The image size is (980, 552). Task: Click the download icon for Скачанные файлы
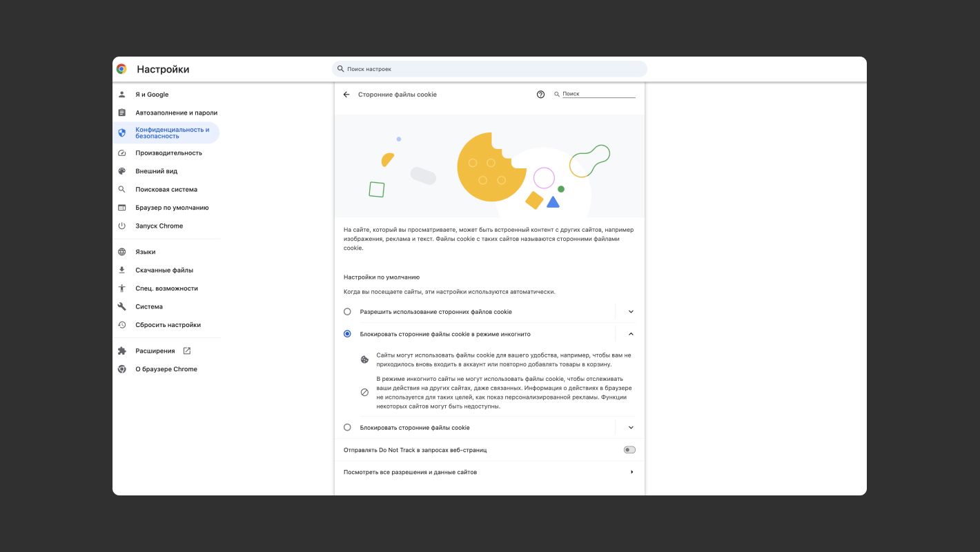122,270
